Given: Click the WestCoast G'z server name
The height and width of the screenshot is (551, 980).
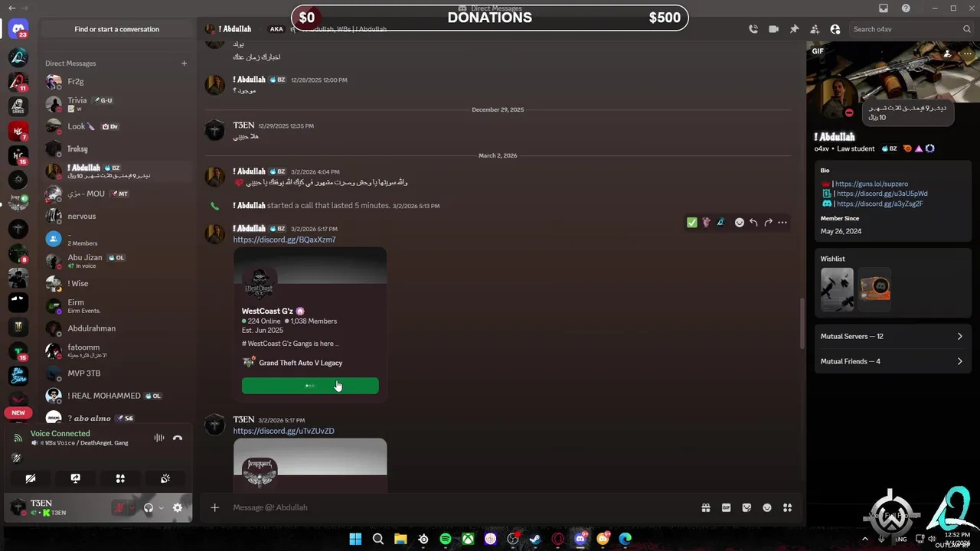Looking at the screenshot, I should coord(267,311).
